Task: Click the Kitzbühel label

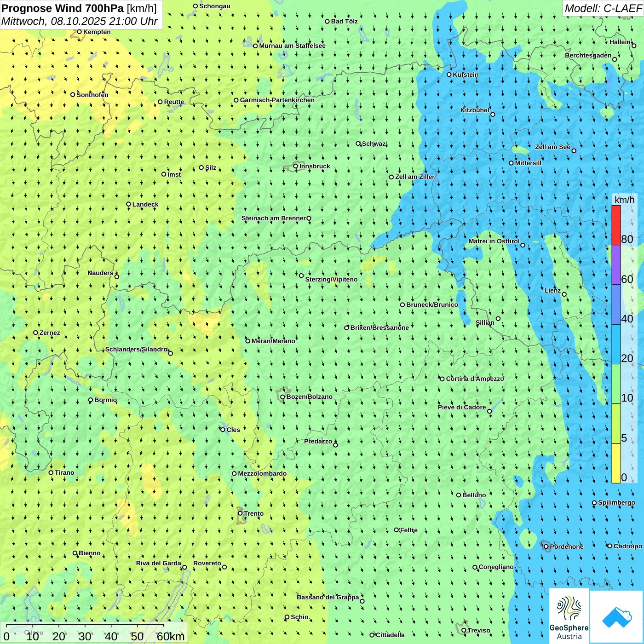Action: tap(475, 110)
